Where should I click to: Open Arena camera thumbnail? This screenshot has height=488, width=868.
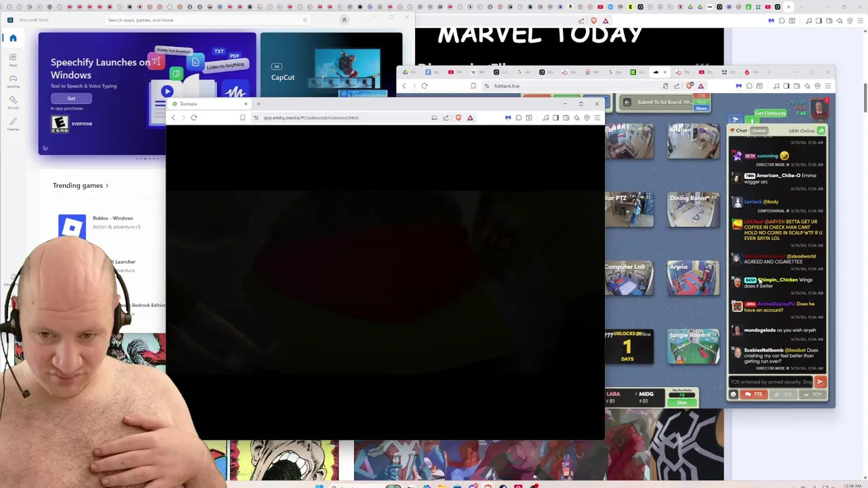coord(693,278)
